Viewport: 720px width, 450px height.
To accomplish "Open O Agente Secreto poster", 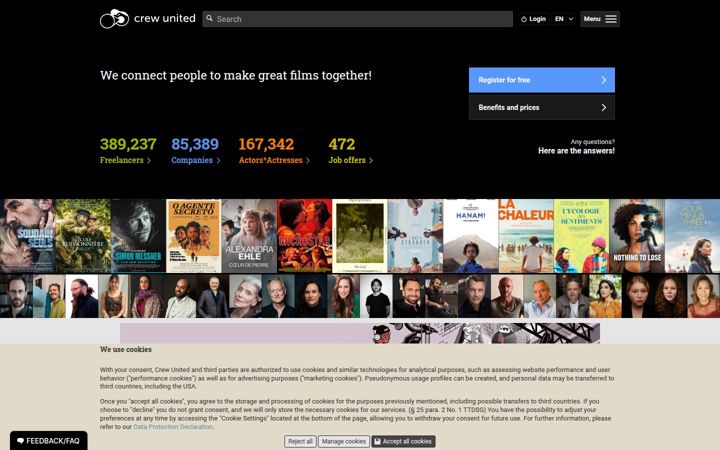I will tap(193, 236).
